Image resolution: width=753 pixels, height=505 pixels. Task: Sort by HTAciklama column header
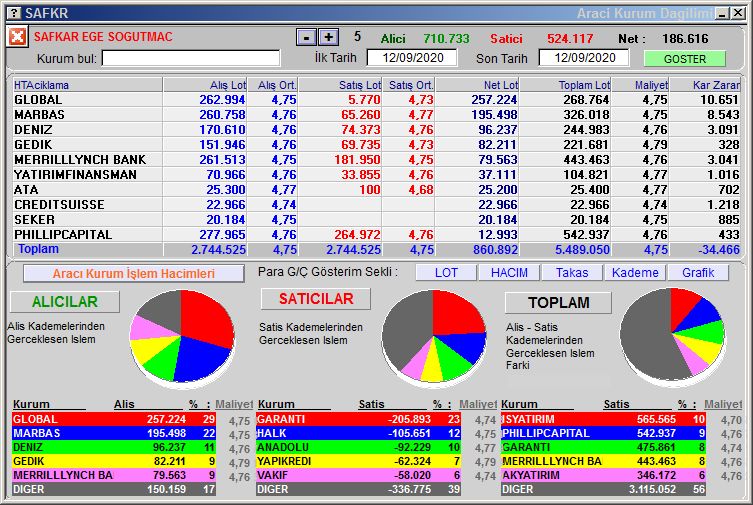pos(87,85)
